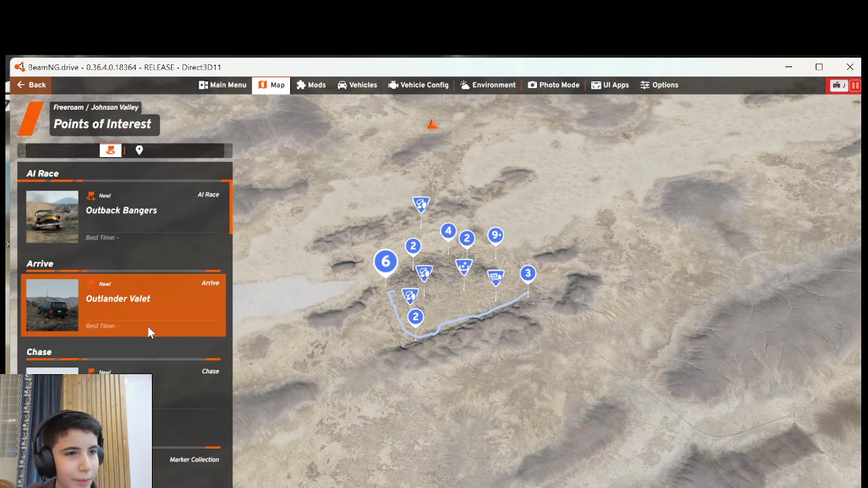The width and height of the screenshot is (868, 488).
Task: Open the Outback Bangers thumbnail
Action: [52, 217]
